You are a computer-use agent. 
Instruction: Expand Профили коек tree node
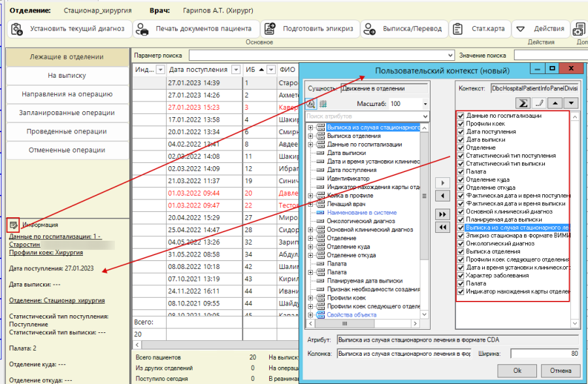310,298
